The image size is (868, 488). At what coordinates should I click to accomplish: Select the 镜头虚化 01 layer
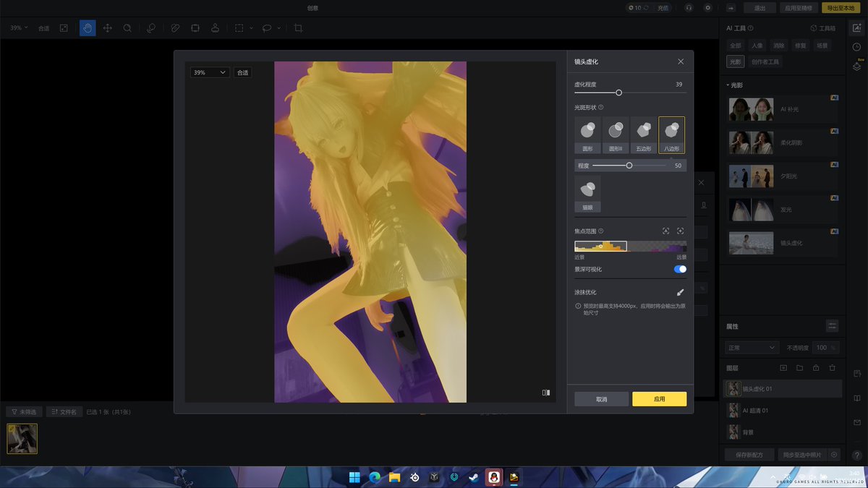point(783,389)
